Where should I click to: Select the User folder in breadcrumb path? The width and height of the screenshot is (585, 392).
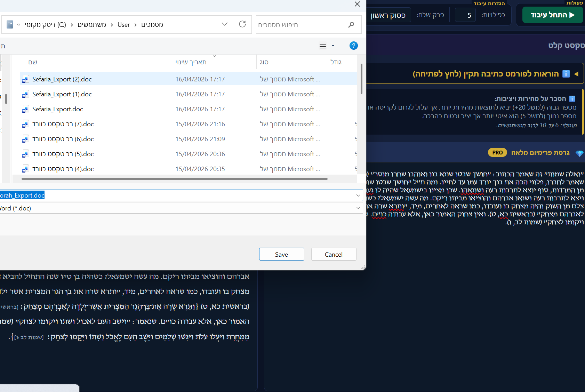pyautogui.click(x=123, y=25)
